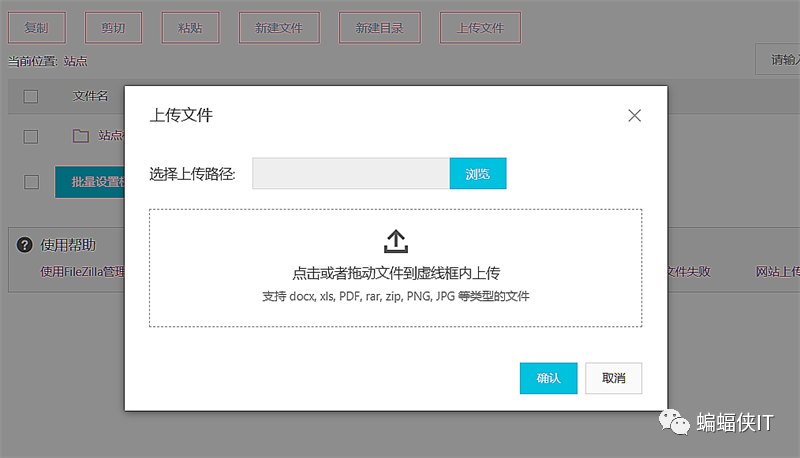800x458 pixels.
Task: Check the box beside the 批量设置 button
Action: pyautogui.click(x=31, y=182)
